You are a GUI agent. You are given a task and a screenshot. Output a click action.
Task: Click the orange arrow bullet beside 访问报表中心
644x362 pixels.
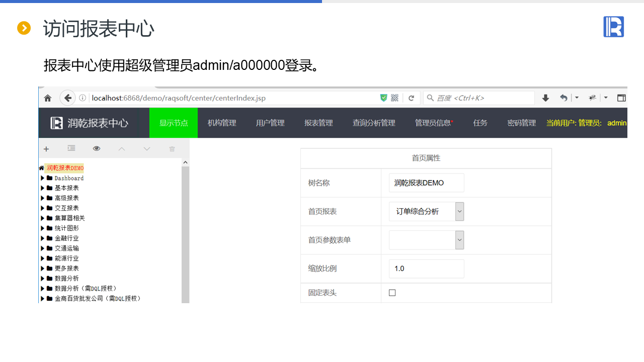pyautogui.click(x=24, y=28)
